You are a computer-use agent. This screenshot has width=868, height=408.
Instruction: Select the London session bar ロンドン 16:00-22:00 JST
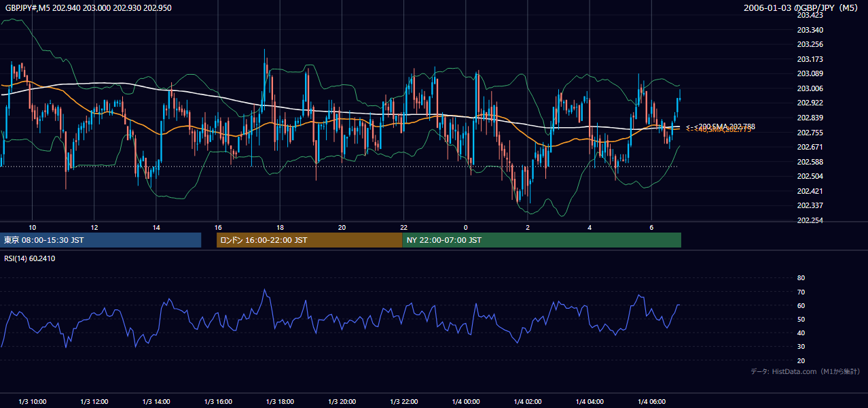tap(310, 240)
